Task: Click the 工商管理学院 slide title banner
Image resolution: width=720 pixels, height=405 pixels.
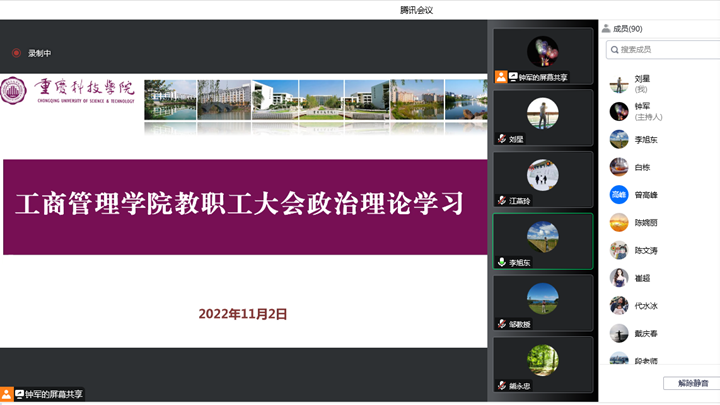Action: (x=240, y=206)
